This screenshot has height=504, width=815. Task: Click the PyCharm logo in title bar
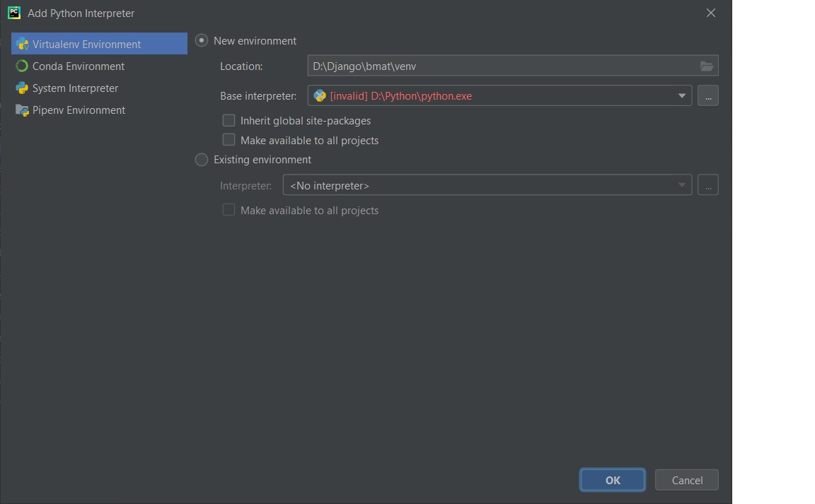coord(14,13)
